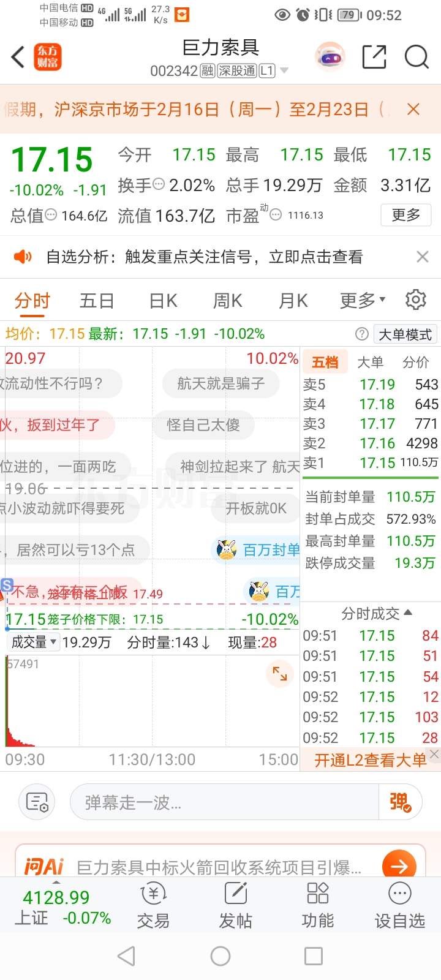Screen dimensions: 441x980
Task: Expand chart to fullscreen icon
Action: point(280,674)
